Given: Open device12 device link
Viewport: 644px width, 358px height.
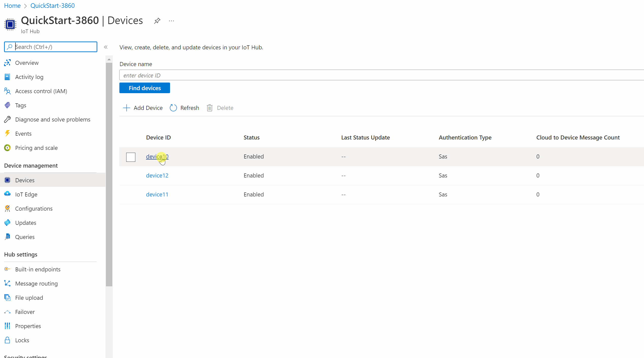Looking at the screenshot, I should coord(157,175).
